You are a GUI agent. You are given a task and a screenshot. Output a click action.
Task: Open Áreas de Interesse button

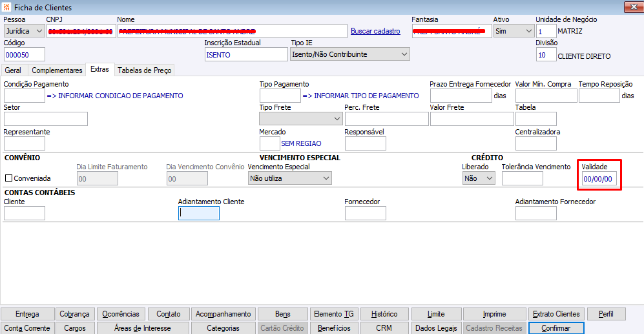coord(143,328)
